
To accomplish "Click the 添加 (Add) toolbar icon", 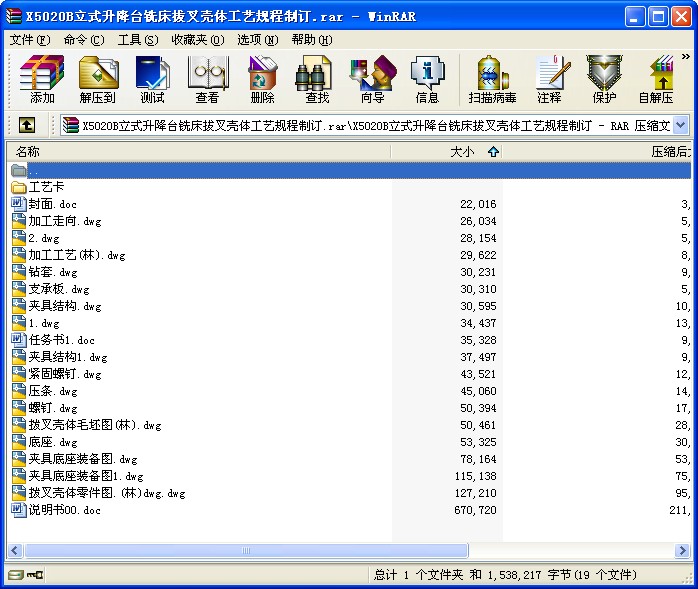I will pos(42,79).
